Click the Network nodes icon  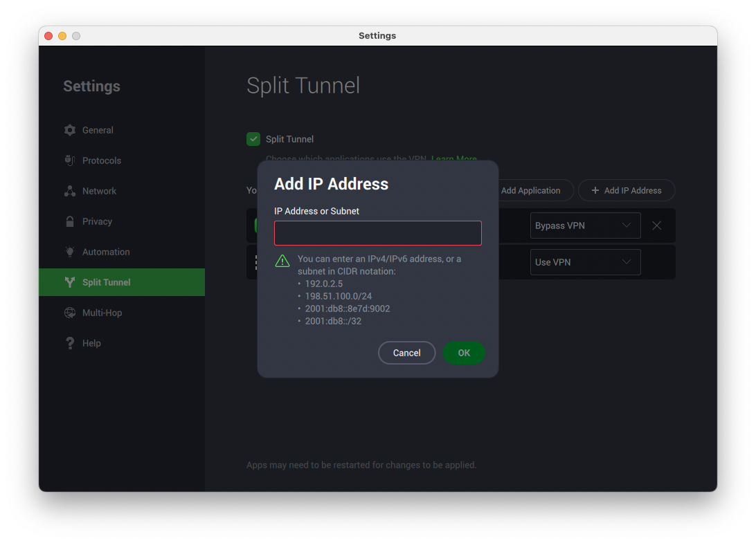coord(70,191)
